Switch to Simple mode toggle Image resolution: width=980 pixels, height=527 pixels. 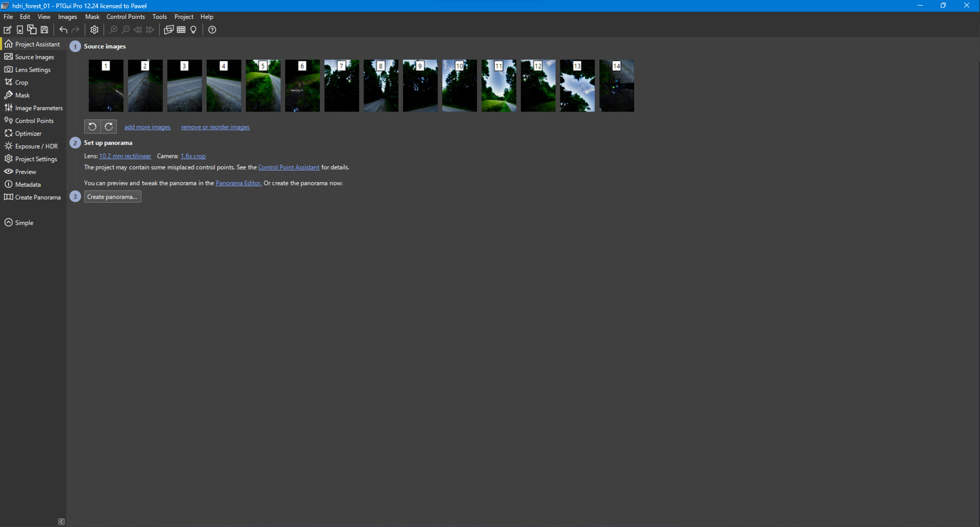(19, 223)
